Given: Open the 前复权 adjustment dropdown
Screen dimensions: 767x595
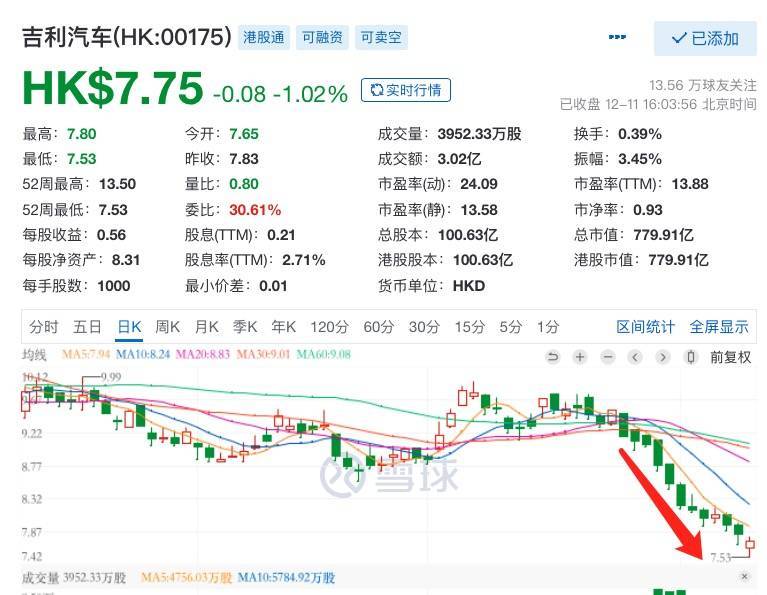Looking at the screenshot, I should pos(730,357).
